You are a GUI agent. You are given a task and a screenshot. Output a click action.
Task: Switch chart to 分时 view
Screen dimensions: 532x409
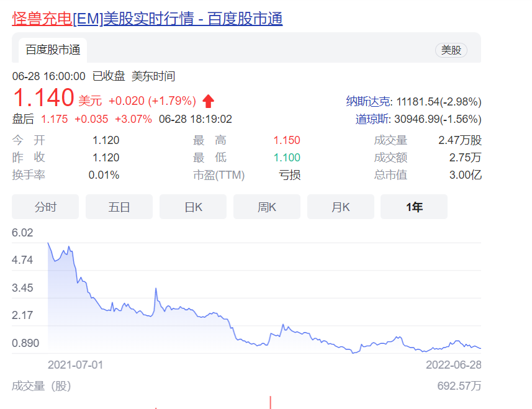[45, 207]
